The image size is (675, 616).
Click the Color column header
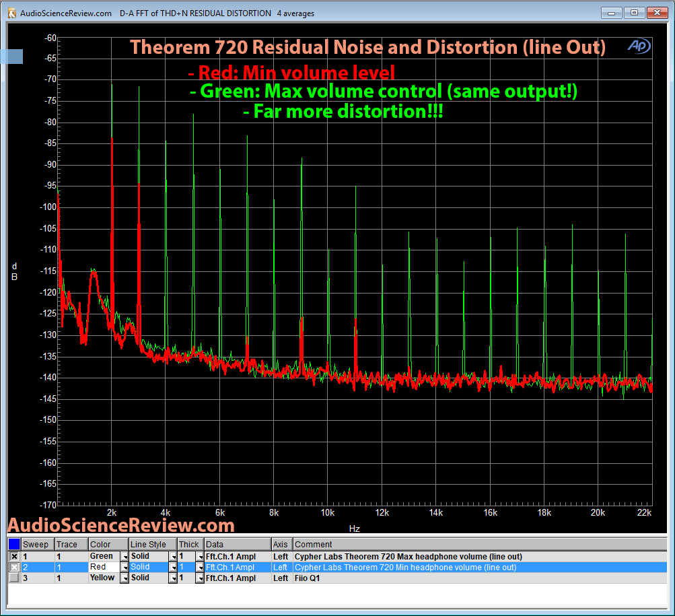108,545
